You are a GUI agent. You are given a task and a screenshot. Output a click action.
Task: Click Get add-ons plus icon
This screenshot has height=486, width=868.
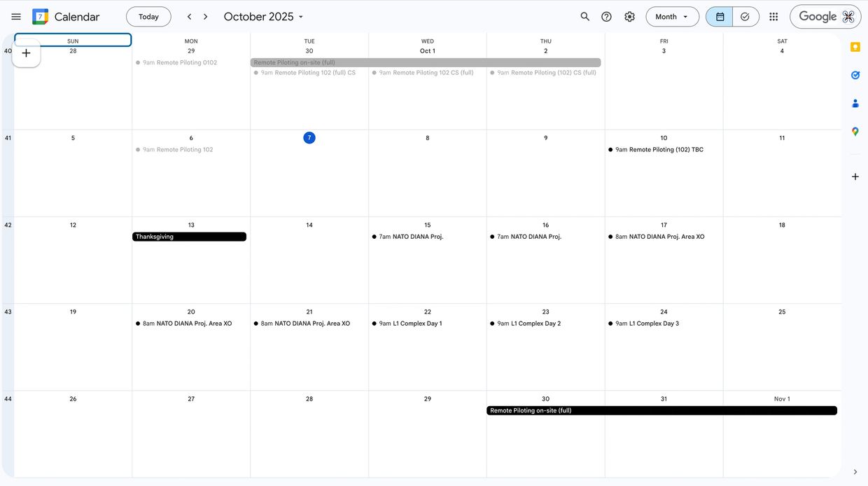pos(855,176)
